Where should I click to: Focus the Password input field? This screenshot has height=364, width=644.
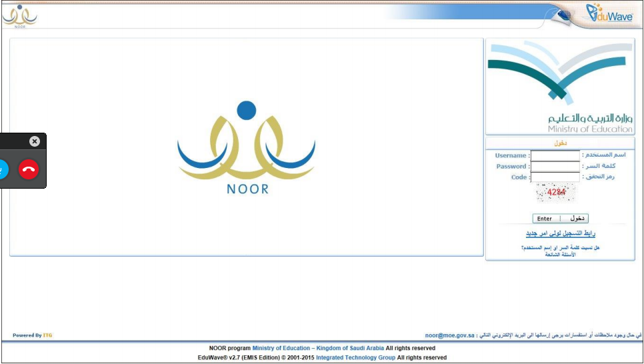[x=555, y=166]
